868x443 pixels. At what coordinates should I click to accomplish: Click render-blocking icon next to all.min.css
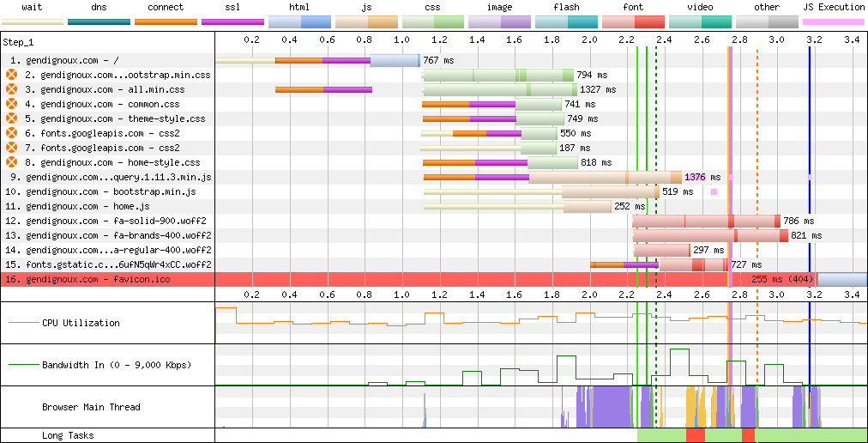[11, 89]
